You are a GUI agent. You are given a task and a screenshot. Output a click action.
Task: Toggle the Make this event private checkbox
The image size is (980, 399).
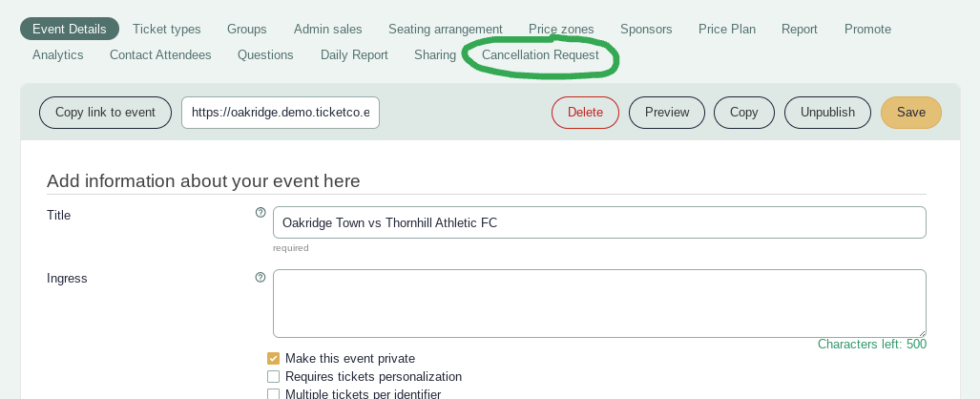(x=273, y=358)
